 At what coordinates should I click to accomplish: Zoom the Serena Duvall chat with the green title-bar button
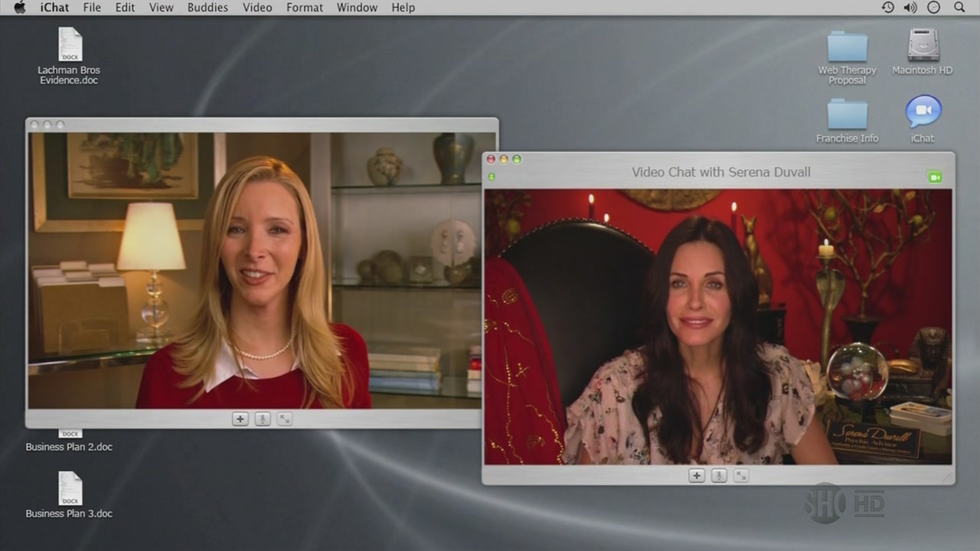(517, 159)
